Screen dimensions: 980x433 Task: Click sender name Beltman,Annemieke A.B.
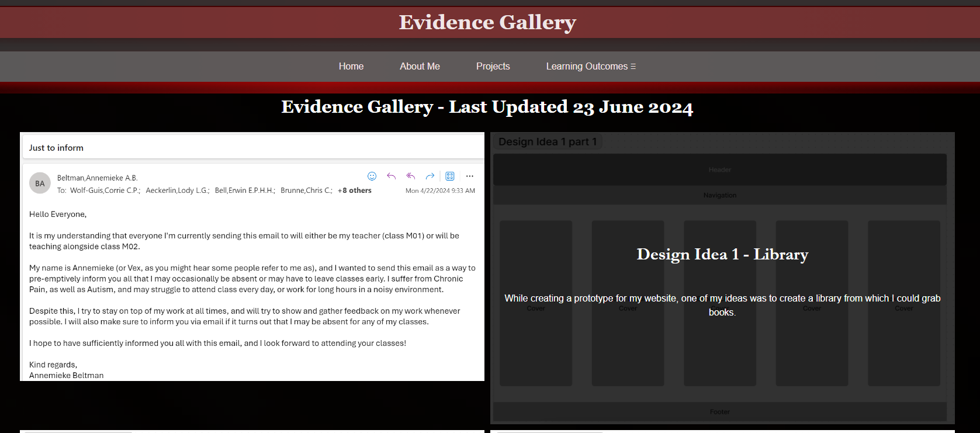click(98, 178)
